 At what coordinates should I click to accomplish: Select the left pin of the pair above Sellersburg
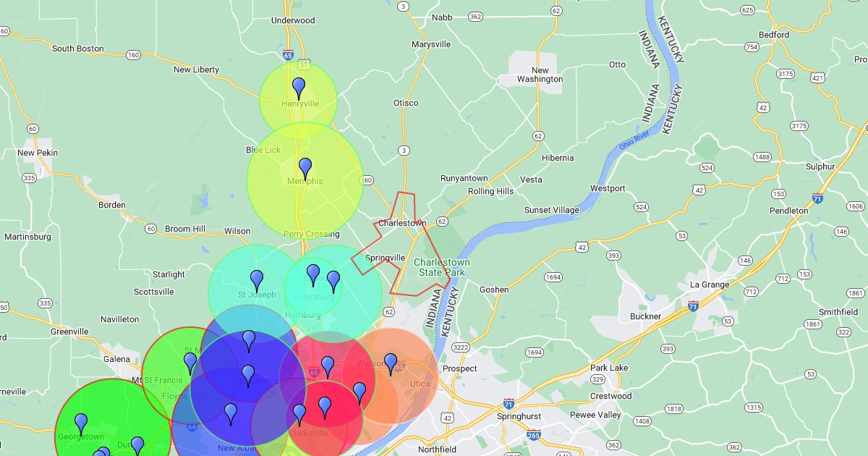click(x=313, y=276)
